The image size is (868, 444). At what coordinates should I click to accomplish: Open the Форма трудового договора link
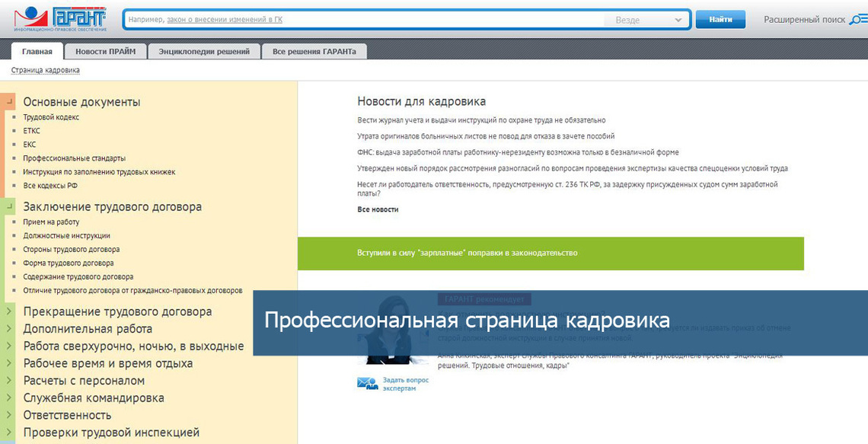[x=68, y=263]
